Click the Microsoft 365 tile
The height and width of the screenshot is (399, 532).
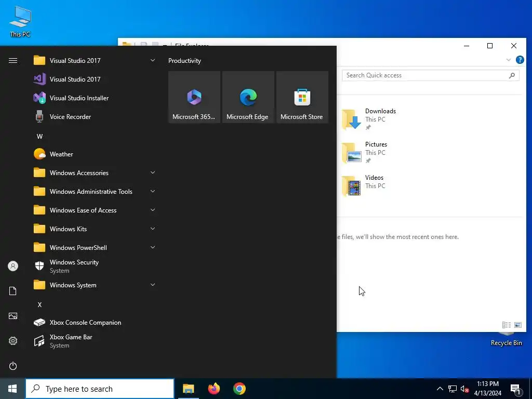click(x=194, y=97)
